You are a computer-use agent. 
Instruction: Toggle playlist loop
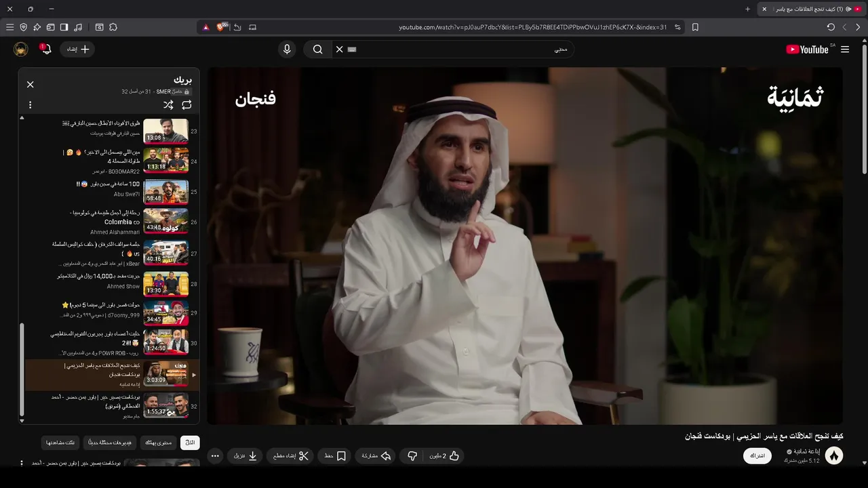(x=186, y=105)
